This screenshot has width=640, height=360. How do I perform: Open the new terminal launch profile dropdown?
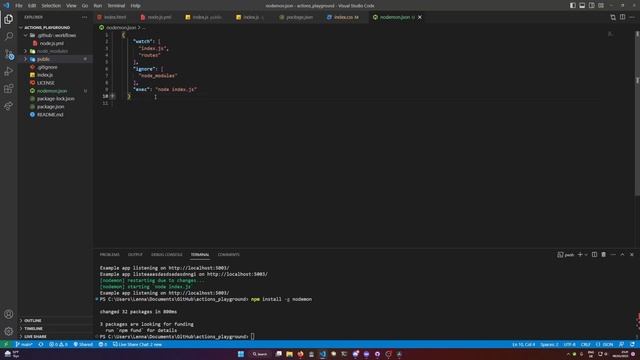coord(586,255)
